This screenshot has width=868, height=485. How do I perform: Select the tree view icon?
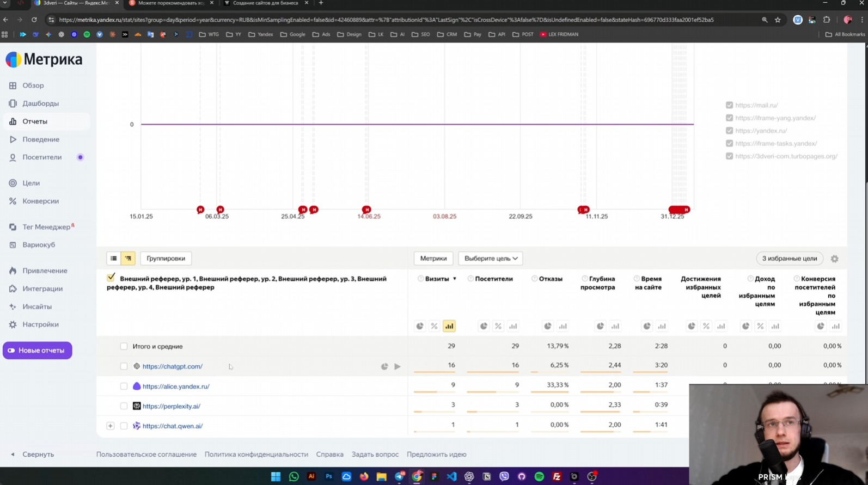[128, 259]
